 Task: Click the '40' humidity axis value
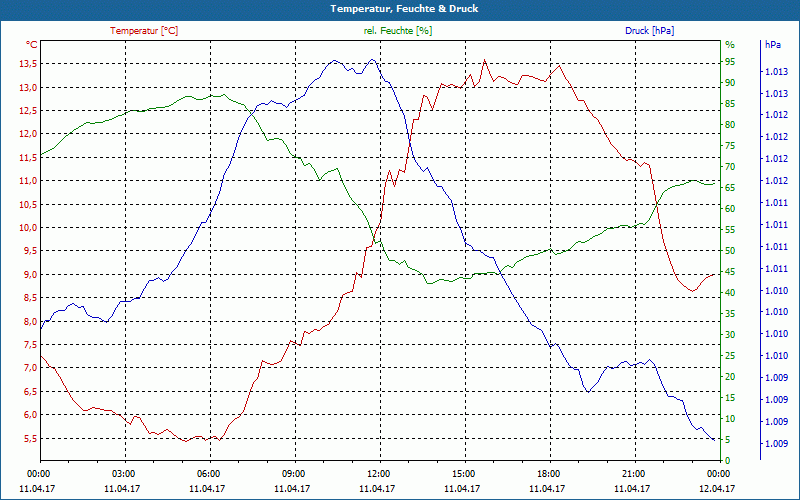(730, 293)
